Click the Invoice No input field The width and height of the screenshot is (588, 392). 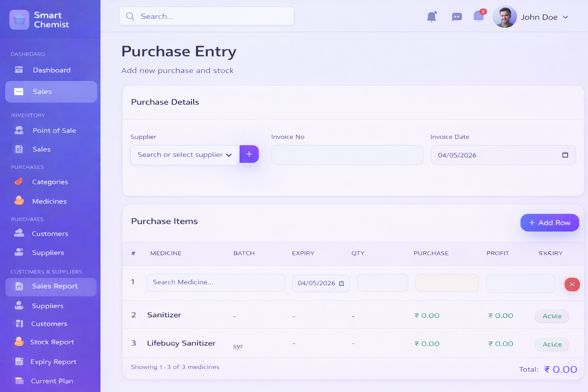click(347, 155)
